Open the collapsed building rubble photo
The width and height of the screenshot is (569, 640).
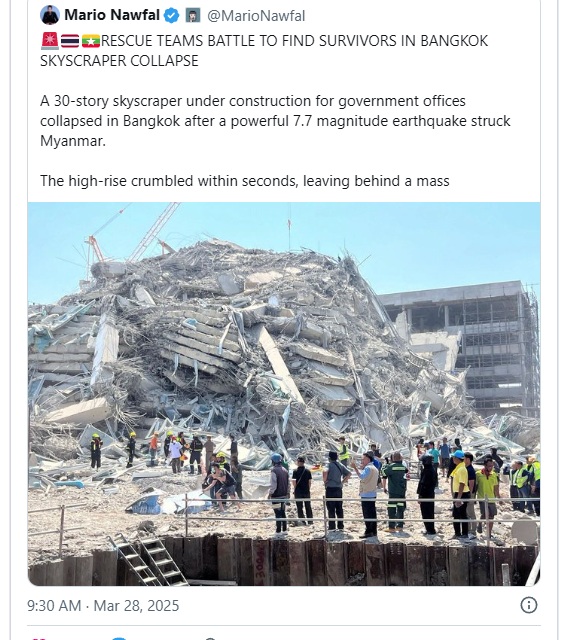(x=284, y=394)
